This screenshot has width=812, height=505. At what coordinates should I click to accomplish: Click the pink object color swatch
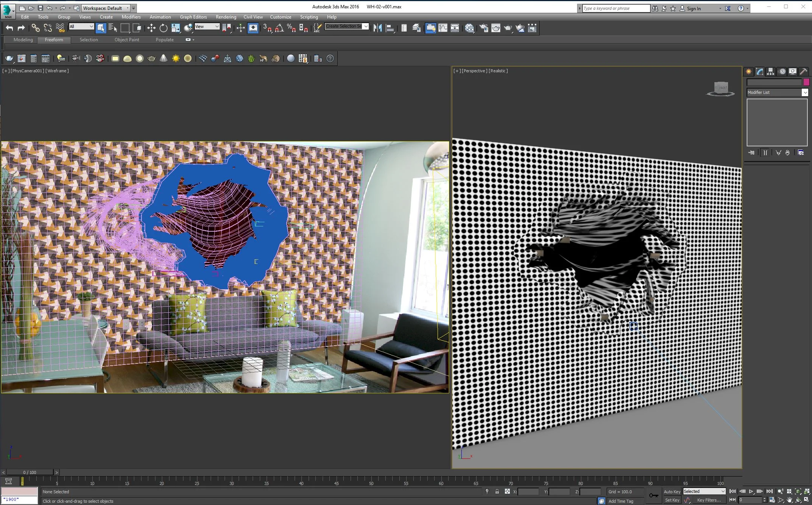pos(806,82)
